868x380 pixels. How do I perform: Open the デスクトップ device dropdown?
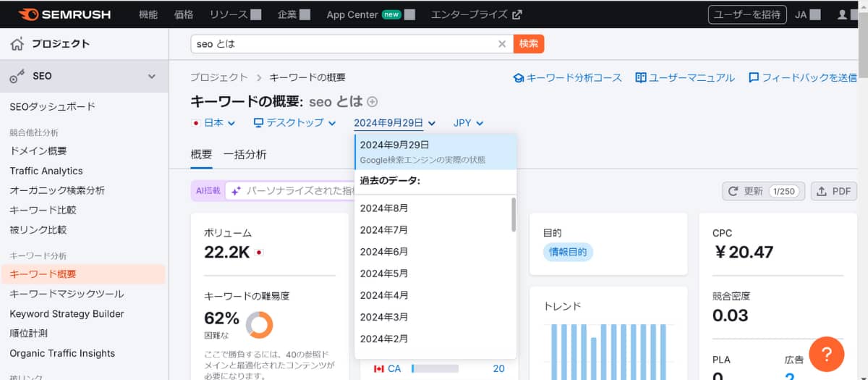[294, 123]
